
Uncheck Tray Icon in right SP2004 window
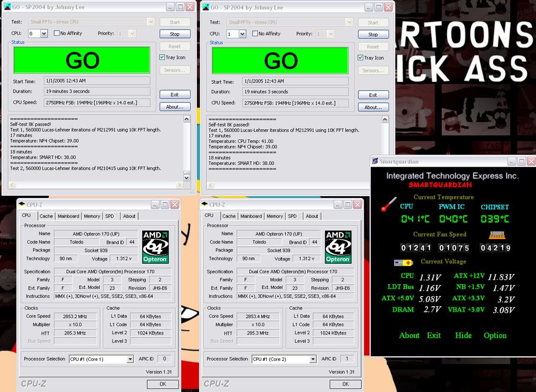tap(360, 57)
